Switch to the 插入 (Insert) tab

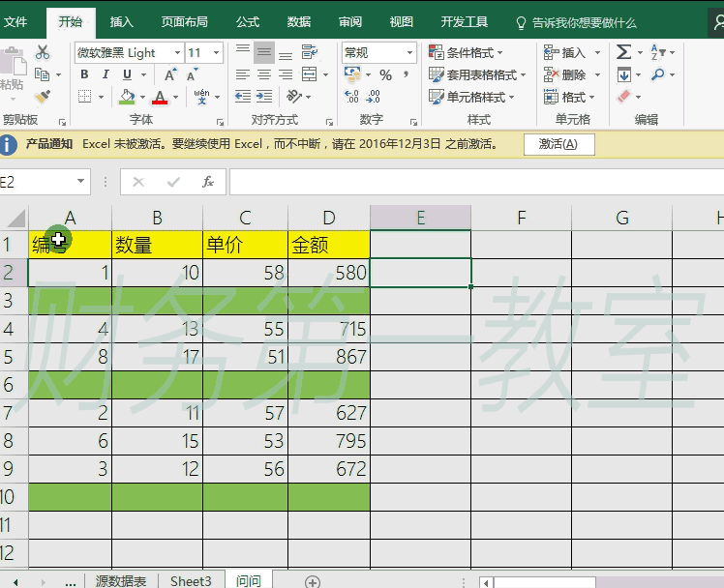[x=121, y=21]
